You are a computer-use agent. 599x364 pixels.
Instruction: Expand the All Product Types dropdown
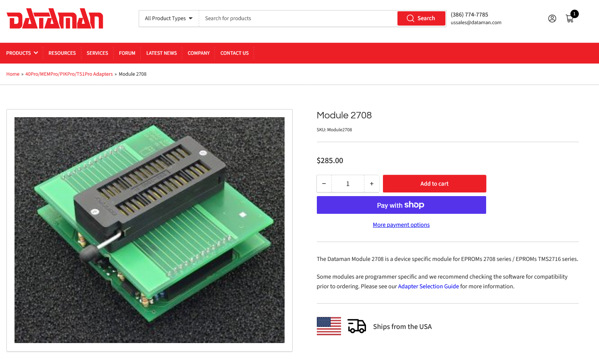point(169,19)
